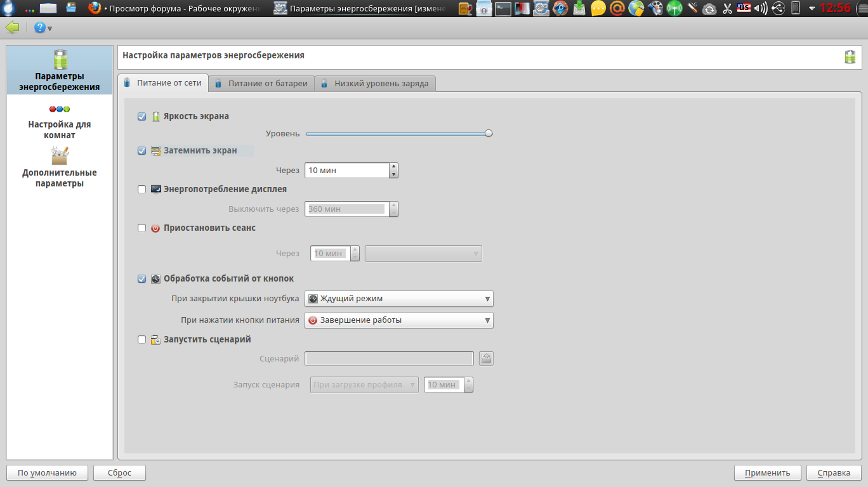Open the volume speaker tray icon

click(x=761, y=8)
